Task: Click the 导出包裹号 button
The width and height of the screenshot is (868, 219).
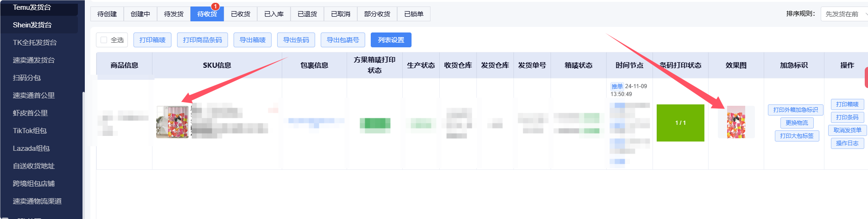Action: (343, 40)
